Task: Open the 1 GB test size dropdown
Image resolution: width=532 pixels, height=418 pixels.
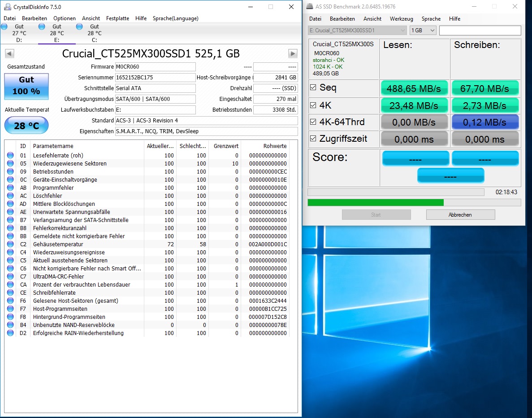Action: tap(423, 30)
